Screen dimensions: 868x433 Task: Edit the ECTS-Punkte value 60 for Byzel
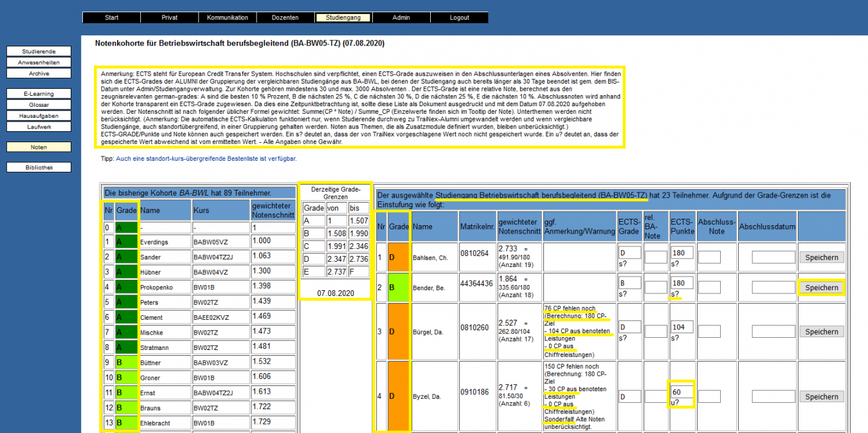coord(683,391)
